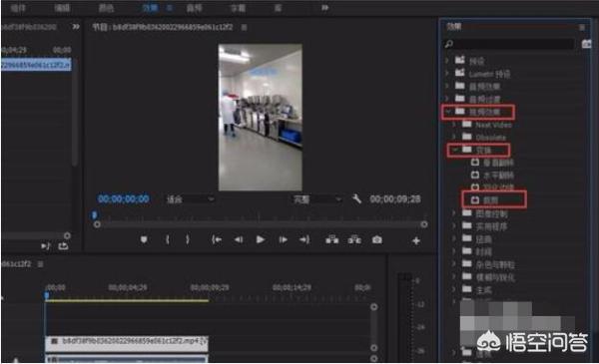Switch to the 音频 workspace tab
The image size is (599, 364).
point(194,8)
